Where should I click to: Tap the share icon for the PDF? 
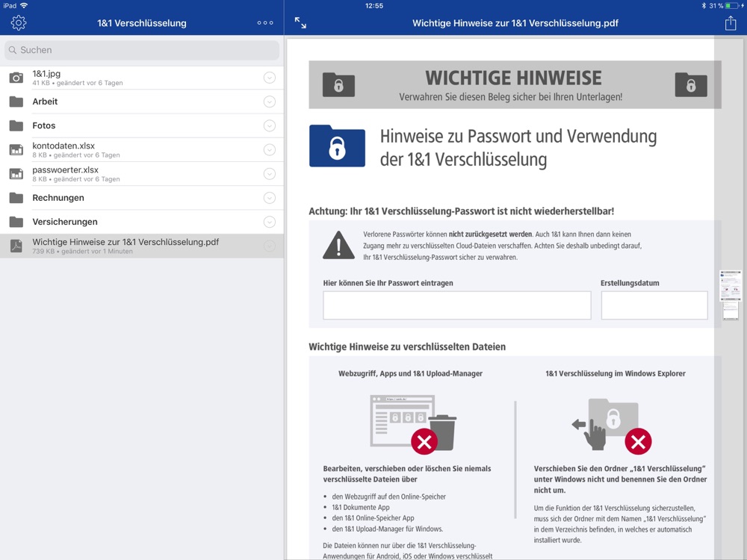pyautogui.click(x=731, y=23)
